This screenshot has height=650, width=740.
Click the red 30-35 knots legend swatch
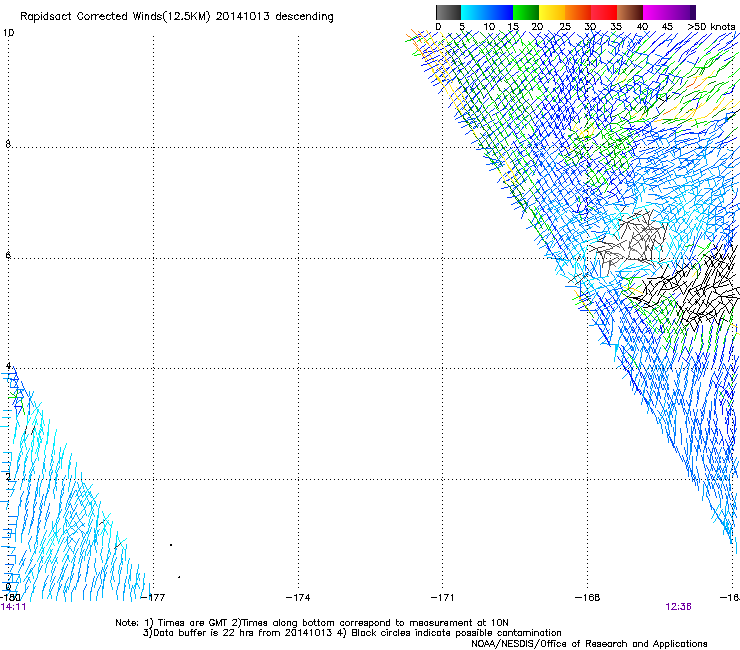(604, 12)
